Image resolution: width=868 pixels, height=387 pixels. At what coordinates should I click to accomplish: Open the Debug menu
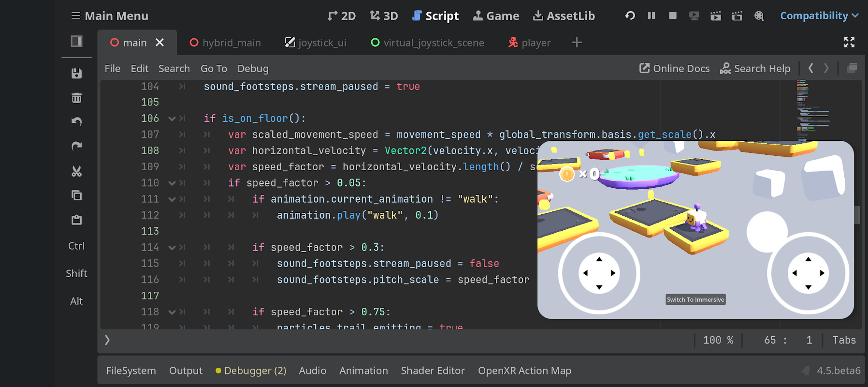(x=253, y=69)
